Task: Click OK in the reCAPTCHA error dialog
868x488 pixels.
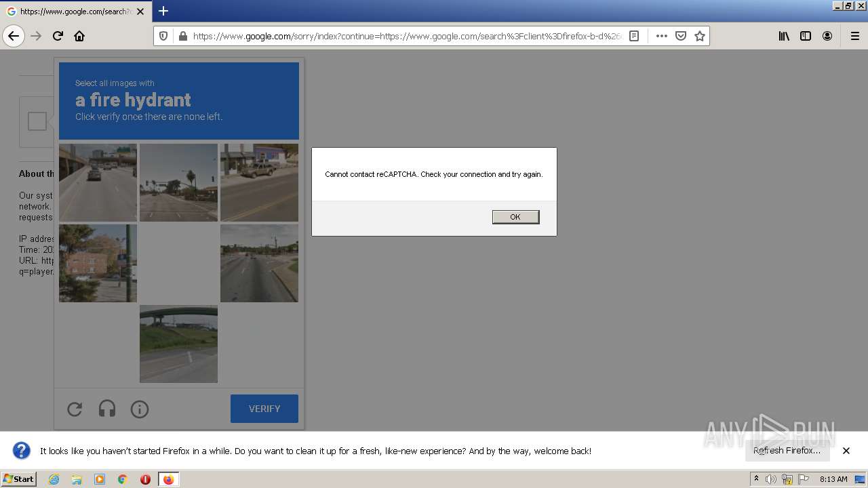Action: coord(515,217)
